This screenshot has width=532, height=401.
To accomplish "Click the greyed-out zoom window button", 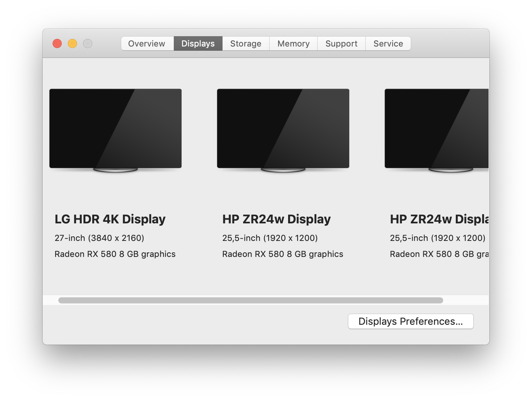I will (x=88, y=43).
